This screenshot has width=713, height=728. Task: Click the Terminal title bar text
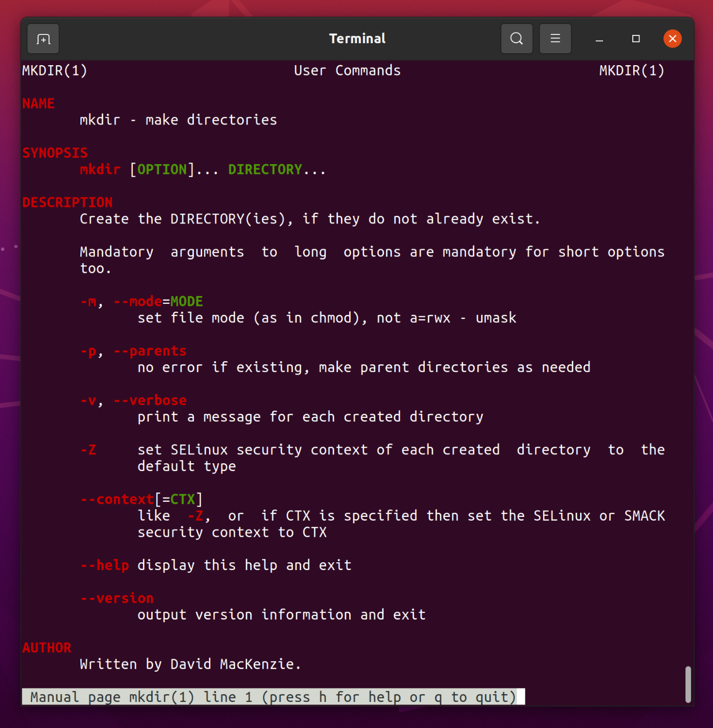point(357,38)
